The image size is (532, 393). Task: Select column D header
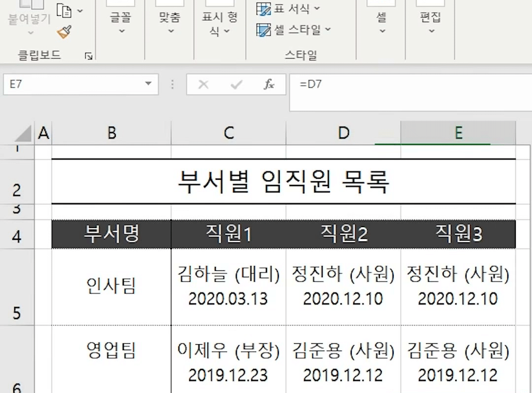[343, 133]
